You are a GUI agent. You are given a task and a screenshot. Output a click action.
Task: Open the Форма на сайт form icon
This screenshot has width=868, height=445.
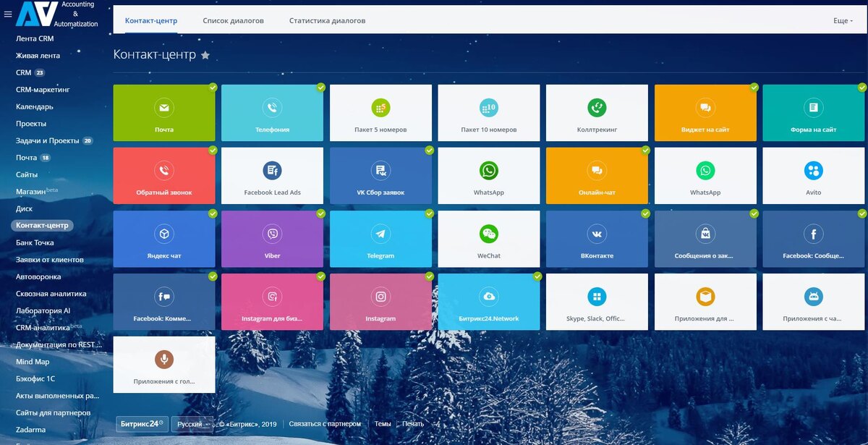pos(814,108)
